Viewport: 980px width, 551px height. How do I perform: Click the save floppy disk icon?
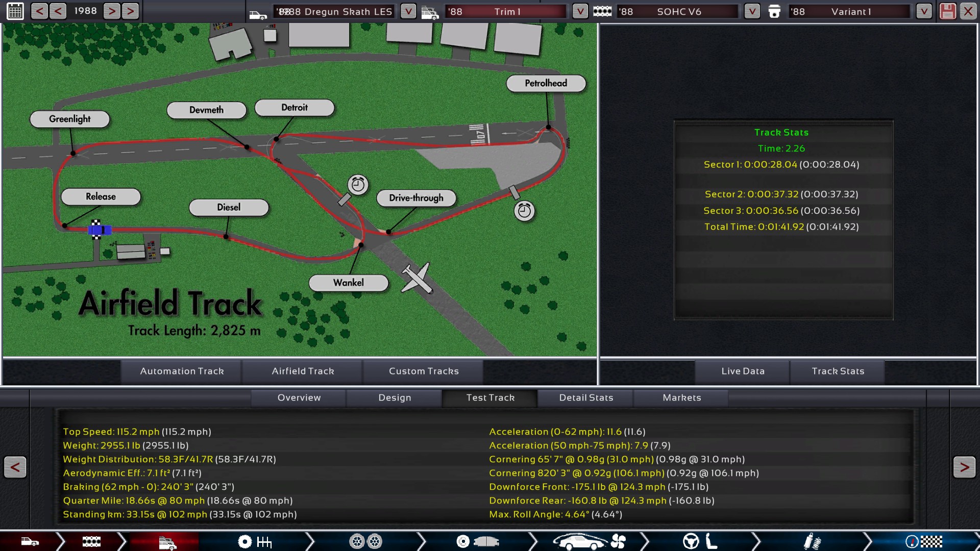(x=947, y=11)
